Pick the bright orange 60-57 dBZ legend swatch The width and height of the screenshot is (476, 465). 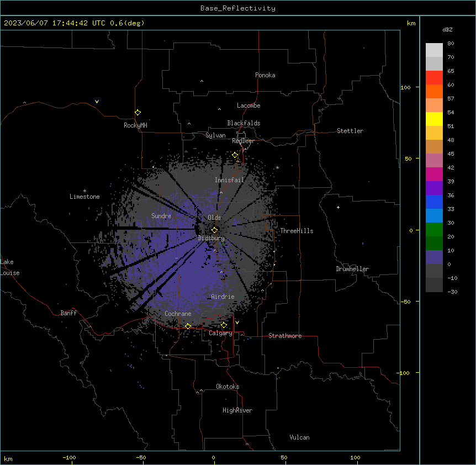tap(434, 91)
